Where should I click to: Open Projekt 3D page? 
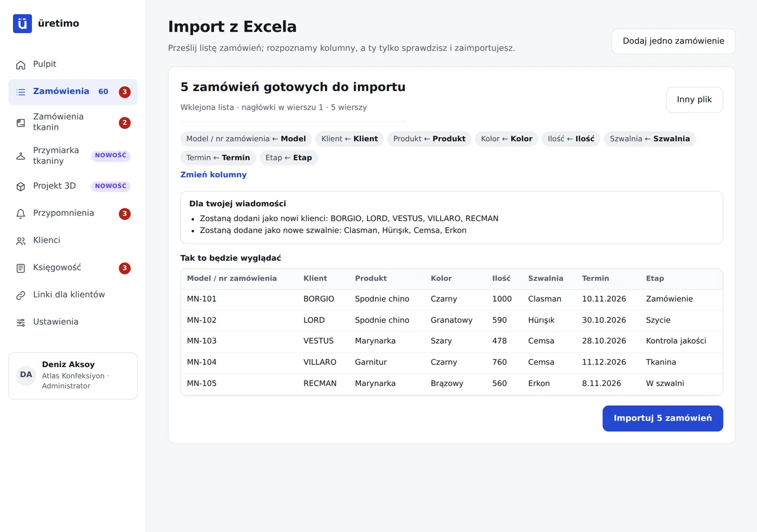(x=73, y=187)
